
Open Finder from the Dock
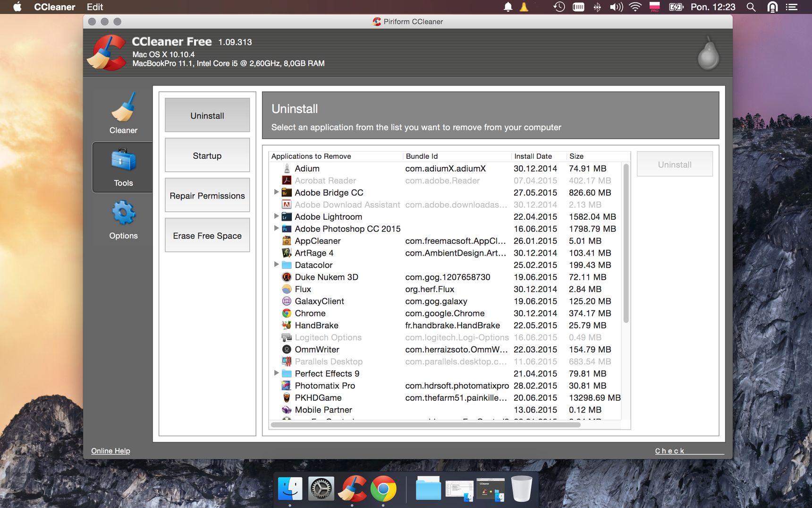(x=290, y=489)
